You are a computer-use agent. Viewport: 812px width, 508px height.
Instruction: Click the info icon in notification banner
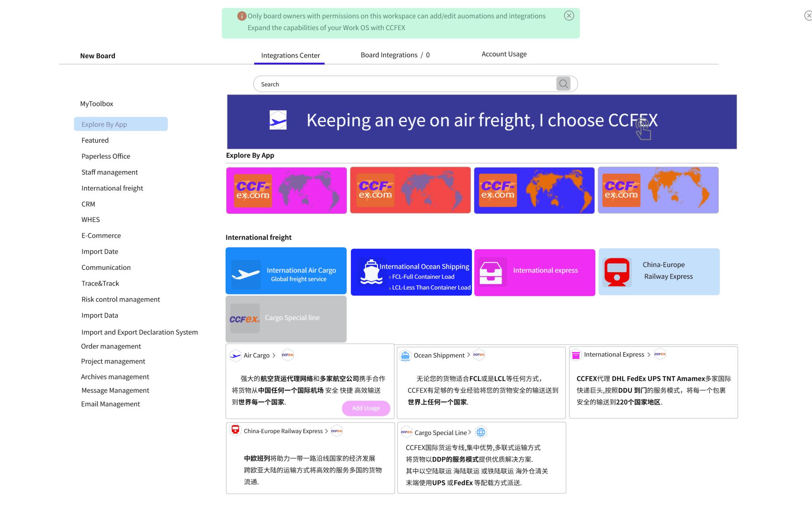242,16
